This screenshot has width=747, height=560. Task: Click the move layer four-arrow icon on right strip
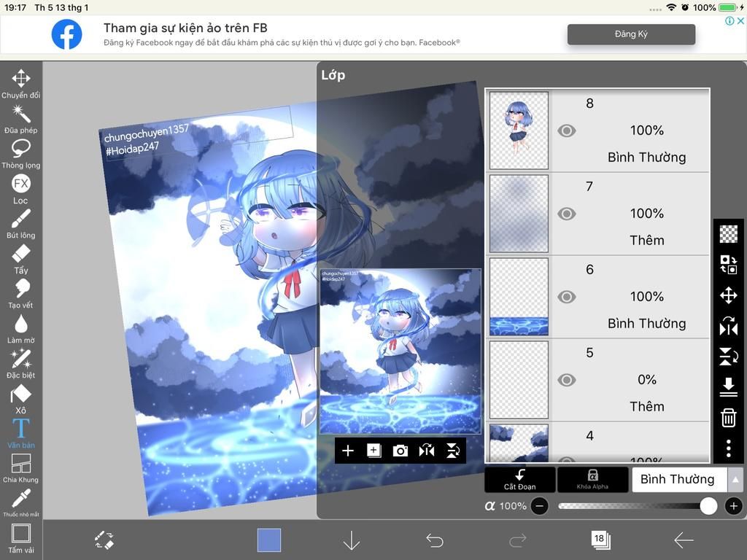point(729,295)
